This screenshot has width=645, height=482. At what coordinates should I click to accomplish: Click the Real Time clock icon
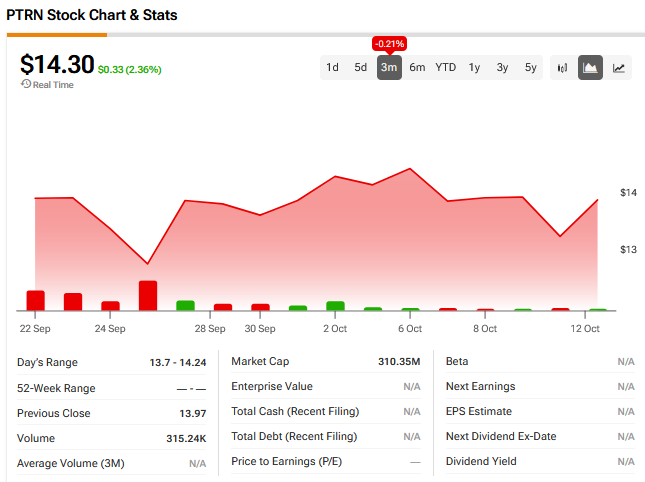point(25,84)
